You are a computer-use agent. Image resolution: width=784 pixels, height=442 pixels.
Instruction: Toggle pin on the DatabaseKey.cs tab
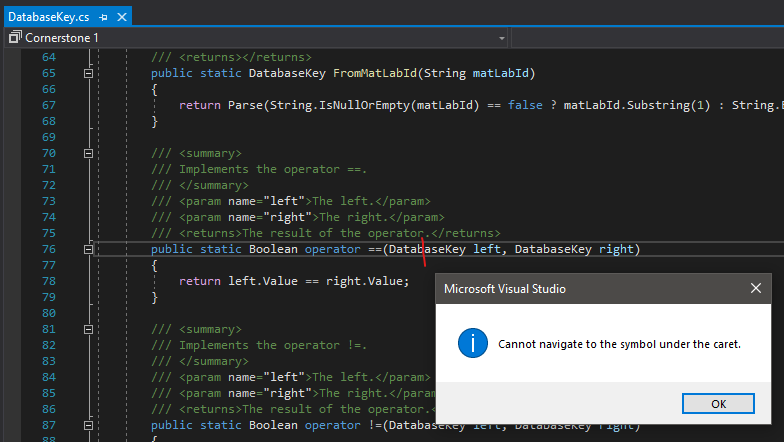pos(104,18)
